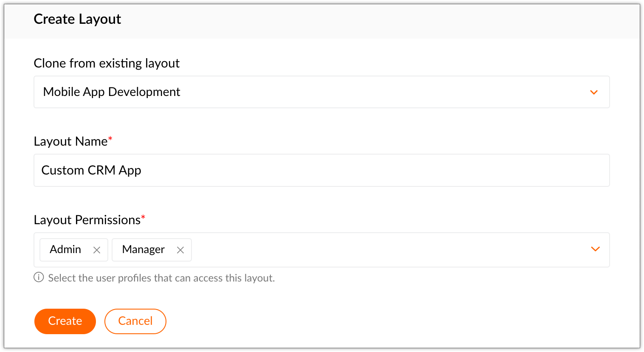This screenshot has height=352, width=644.
Task: Select the Manager chip label
Action: pos(143,250)
